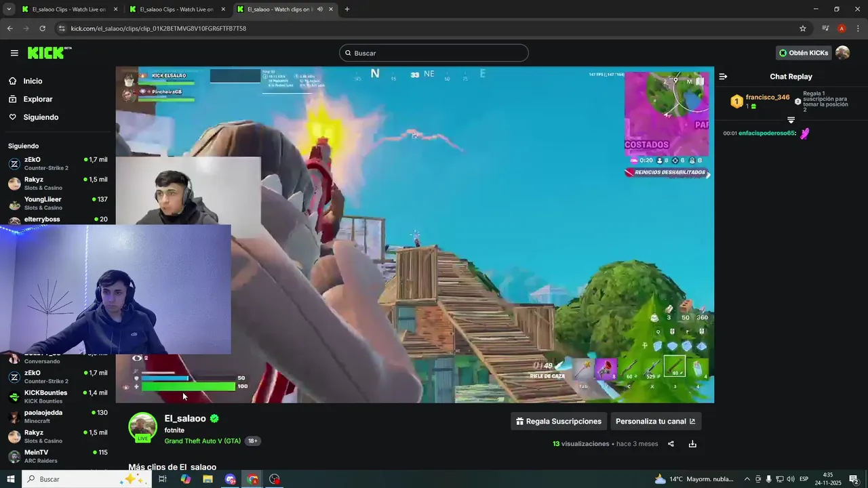
Task: Click the ESP language indicator
Action: 804,479
